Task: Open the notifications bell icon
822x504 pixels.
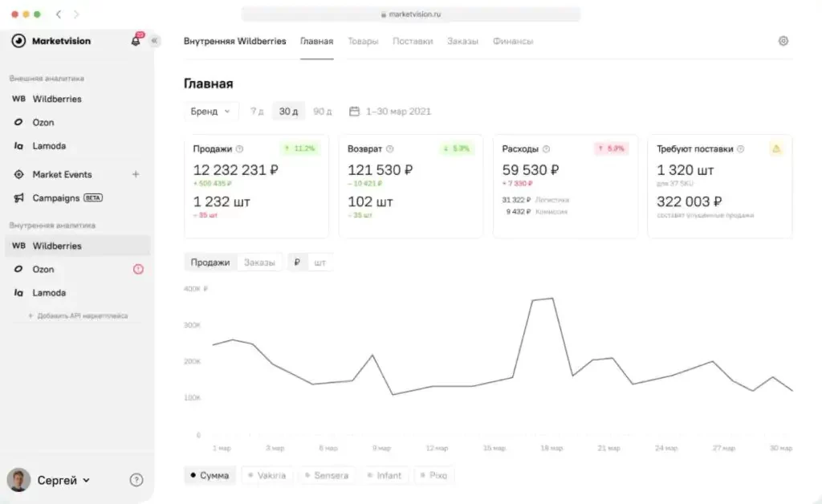Action: click(x=135, y=41)
